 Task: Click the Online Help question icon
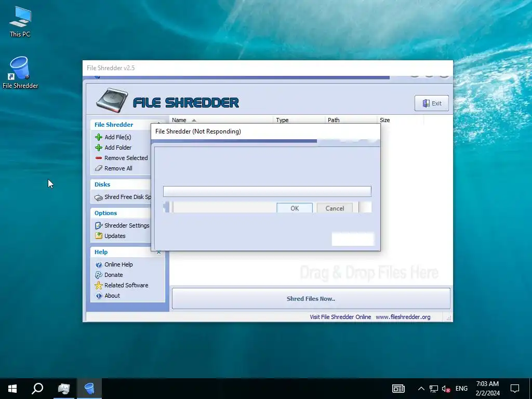coord(99,264)
